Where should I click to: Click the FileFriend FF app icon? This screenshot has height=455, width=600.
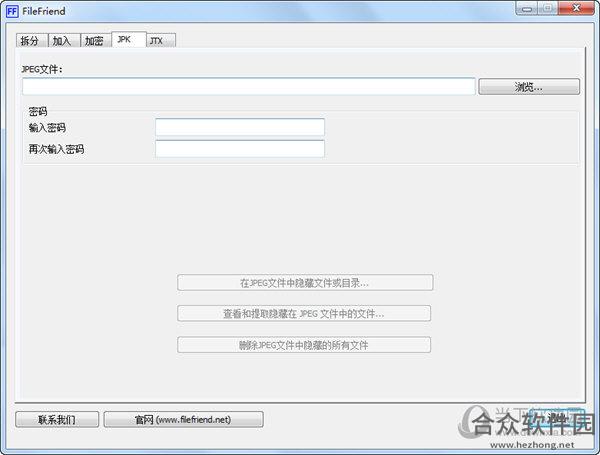click(12, 11)
